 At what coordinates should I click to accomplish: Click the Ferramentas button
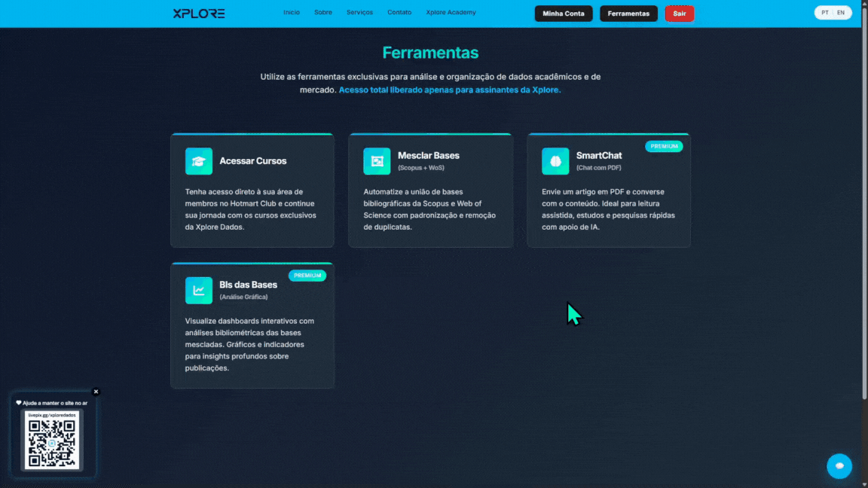tap(628, 13)
